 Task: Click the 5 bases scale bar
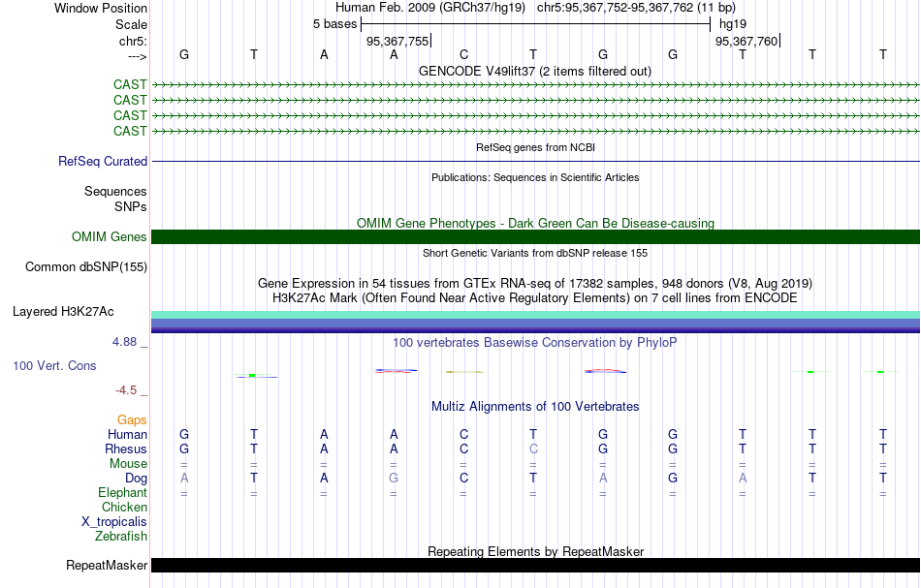[x=536, y=24]
